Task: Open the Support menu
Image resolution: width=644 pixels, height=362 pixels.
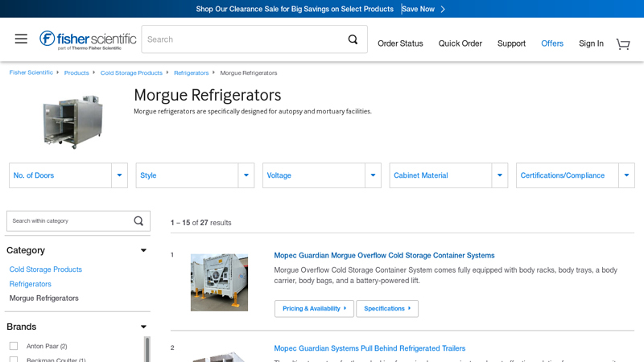Action: (x=511, y=43)
